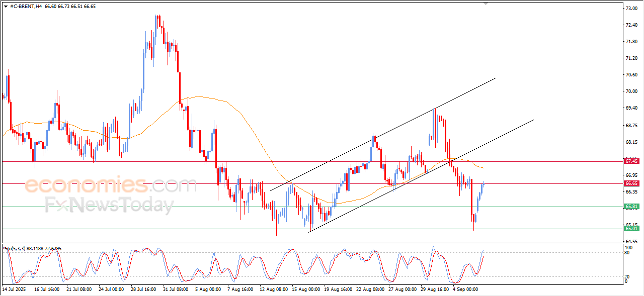Viewport: 644px width, 296px height.
Task: Click the 7 Aug 16:00 time label
Action: tap(240, 289)
